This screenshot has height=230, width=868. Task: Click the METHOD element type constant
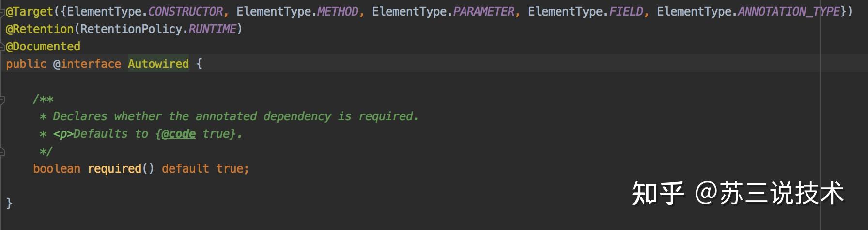pos(338,12)
